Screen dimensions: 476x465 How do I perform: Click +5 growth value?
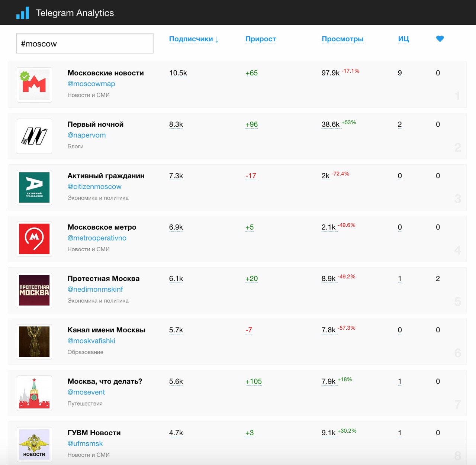tap(250, 227)
